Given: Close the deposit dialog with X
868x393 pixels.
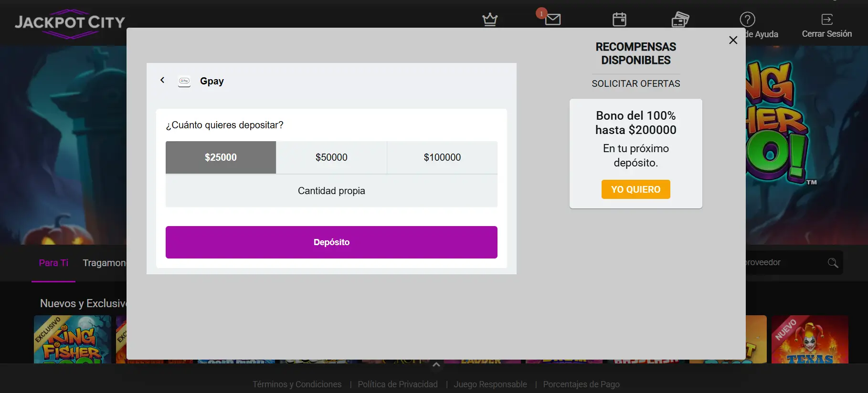Looking at the screenshot, I should tap(733, 40).
